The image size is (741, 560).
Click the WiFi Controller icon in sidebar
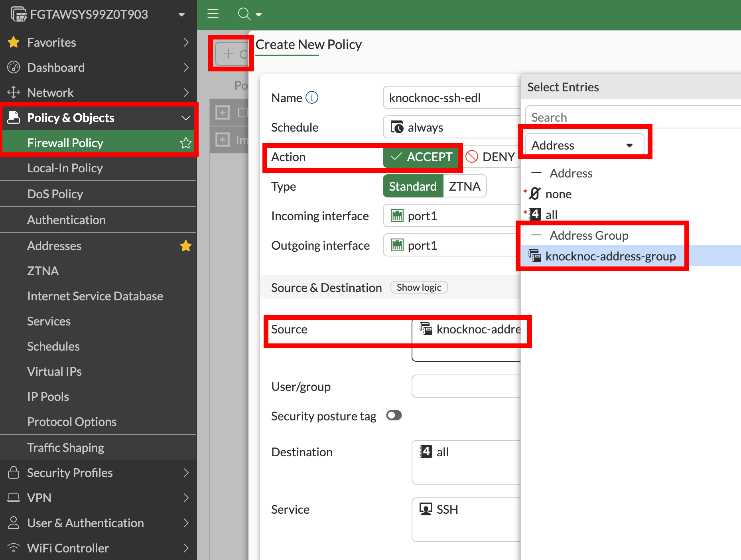[x=14, y=548]
